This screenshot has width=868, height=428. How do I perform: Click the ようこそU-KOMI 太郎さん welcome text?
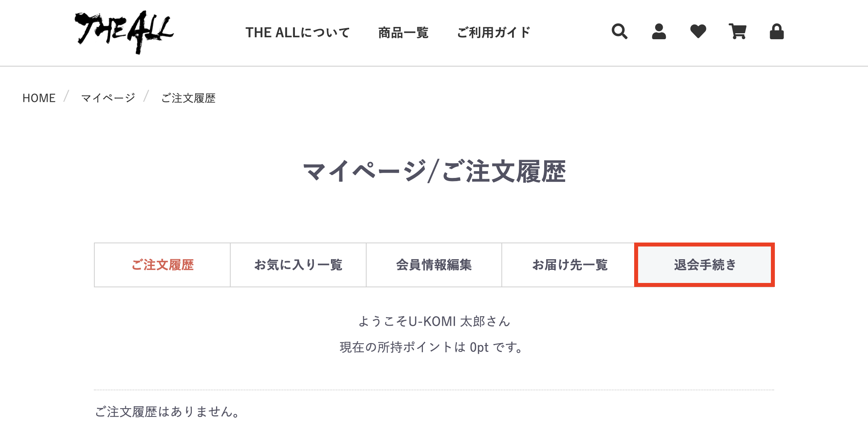point(434,321)
